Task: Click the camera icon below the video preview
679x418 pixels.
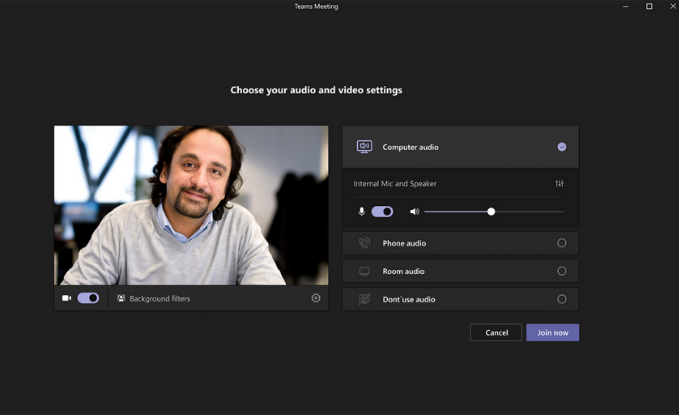Action: 66,298
